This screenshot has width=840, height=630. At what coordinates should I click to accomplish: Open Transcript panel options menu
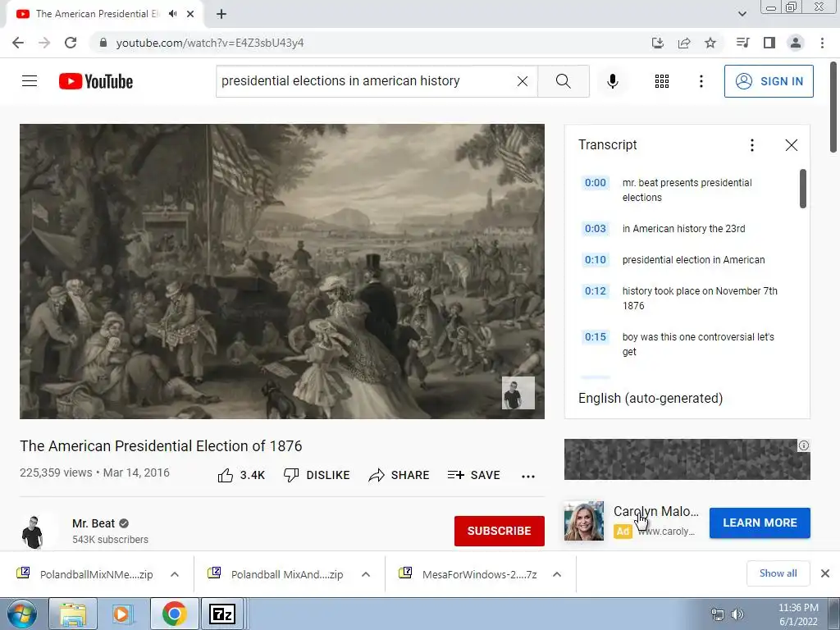click(752, 145)
